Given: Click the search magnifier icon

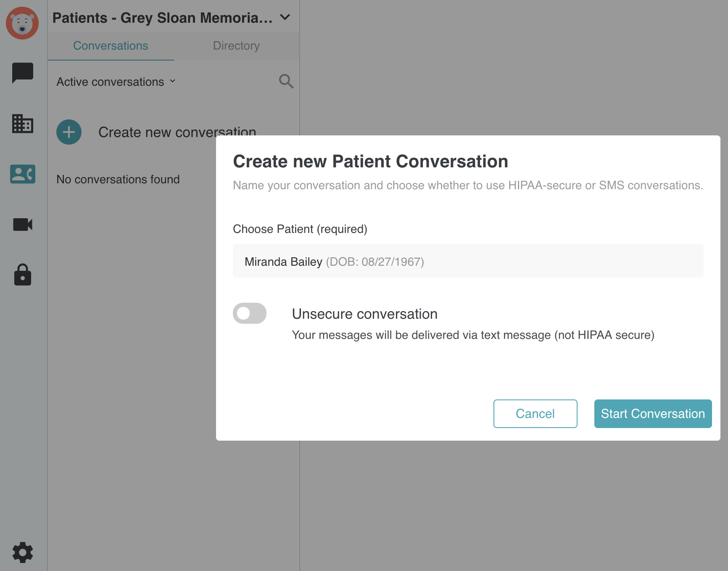Looking at the screenshot, I should tap(286, 81).
